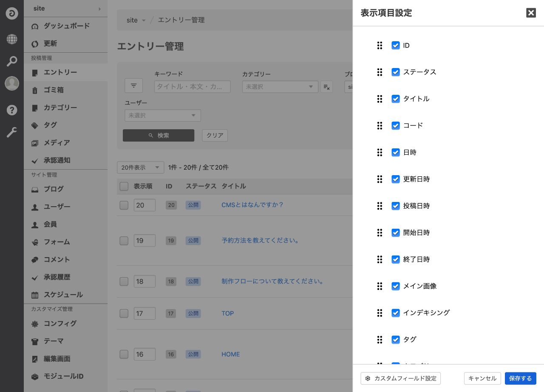Disable the タグ display checkbox
544x392 pixels.
point(396,339)
